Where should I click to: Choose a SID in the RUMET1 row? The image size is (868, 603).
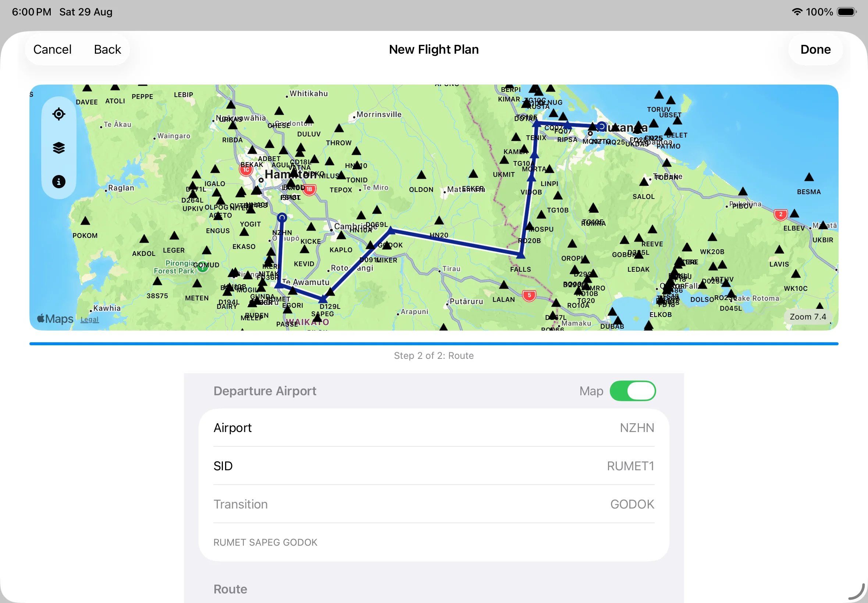coord(434,466)
